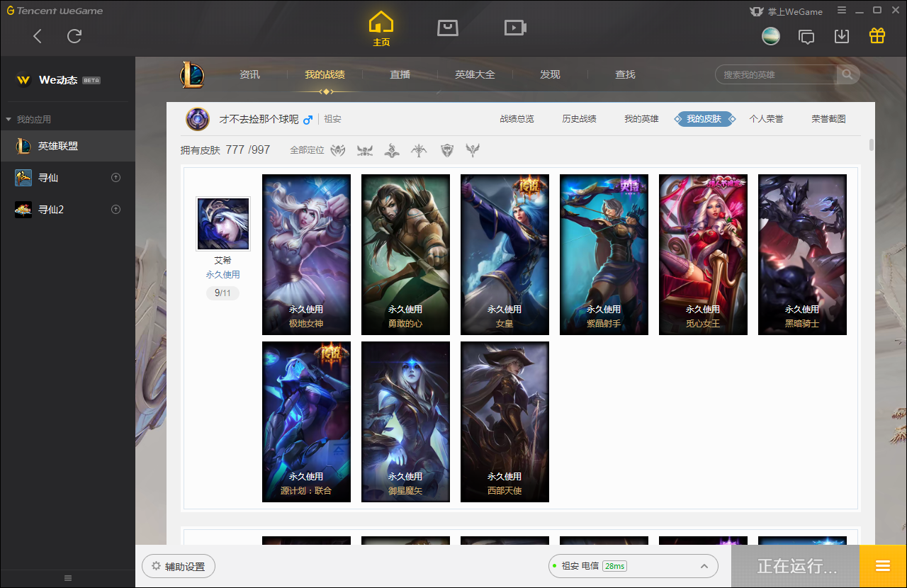Click the install icon beside 寻仙2
The height and width of the screenshot is (588, 907).
tap(116, 210)
